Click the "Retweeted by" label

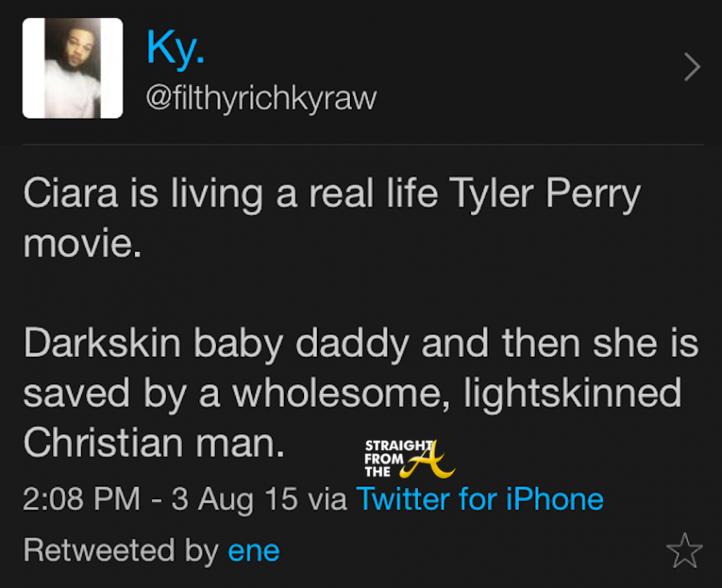point(120,550)
